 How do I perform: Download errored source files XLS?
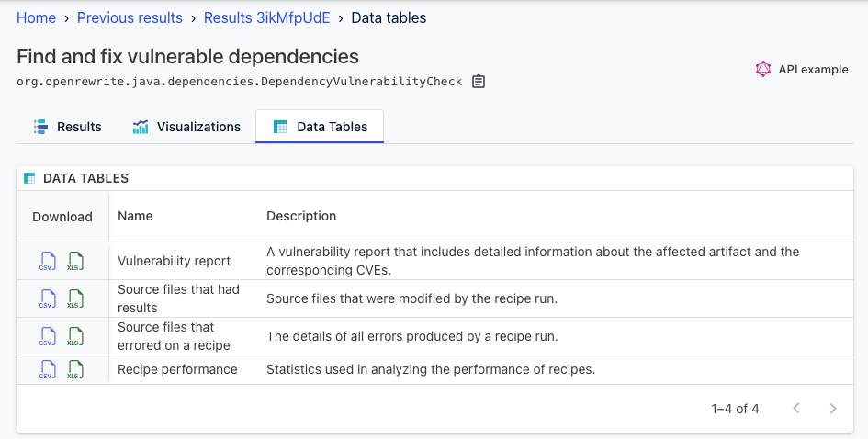pos(75,336)
